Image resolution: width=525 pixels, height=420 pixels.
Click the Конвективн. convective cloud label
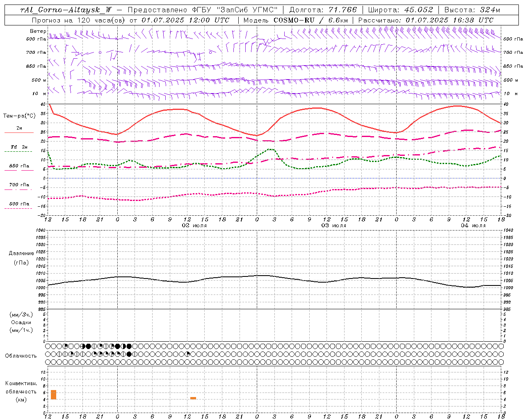(x=21, y=383)
